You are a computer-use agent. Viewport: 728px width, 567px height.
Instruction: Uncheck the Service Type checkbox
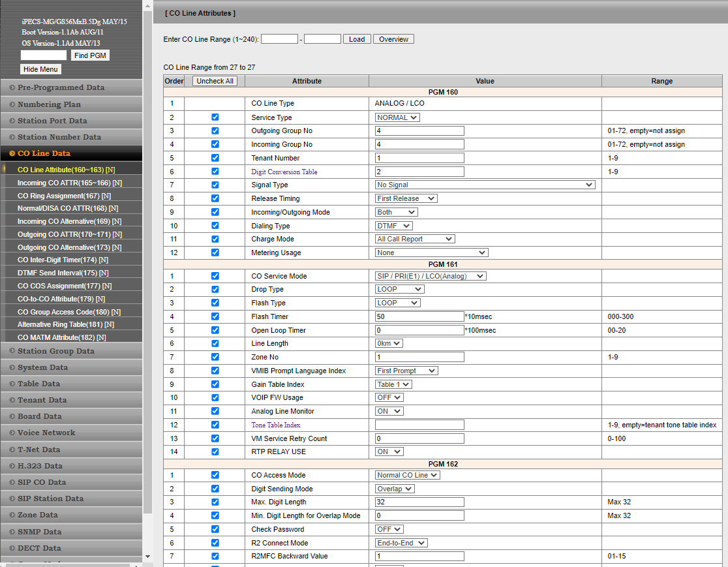[x=215, y=117]
